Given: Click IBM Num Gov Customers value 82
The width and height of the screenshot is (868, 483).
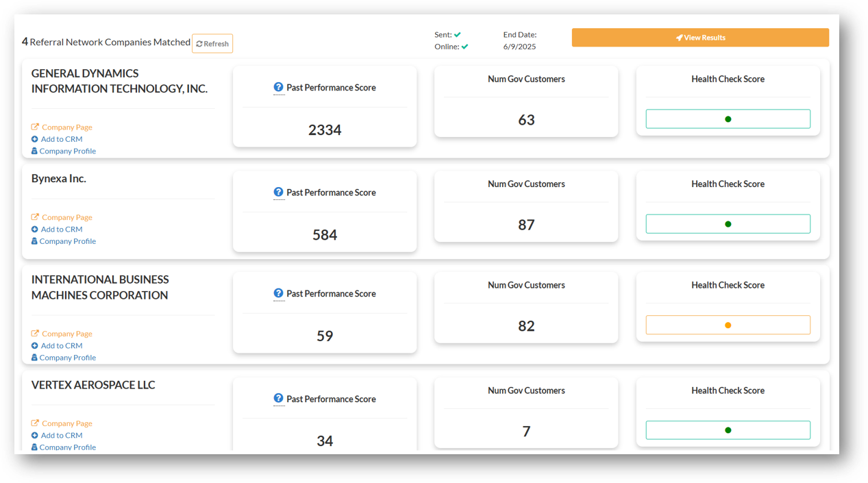Looking at the screenshot, I should pos(525,326).
